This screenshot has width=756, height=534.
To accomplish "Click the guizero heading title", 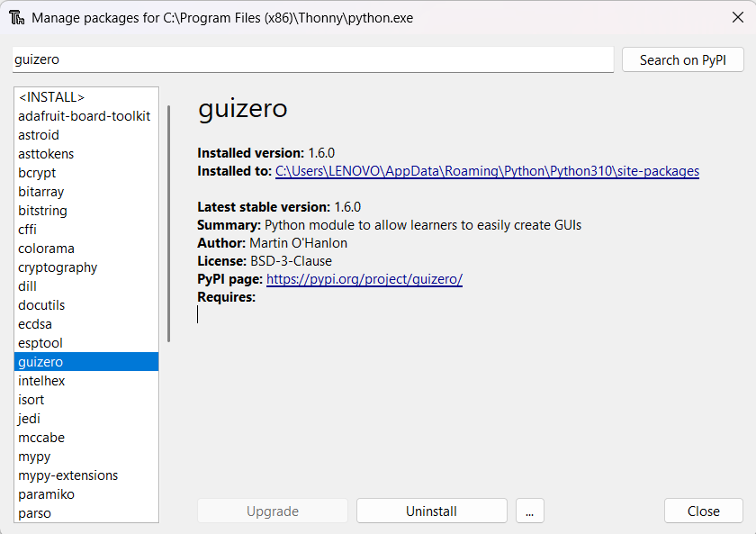I will [242, 109].
